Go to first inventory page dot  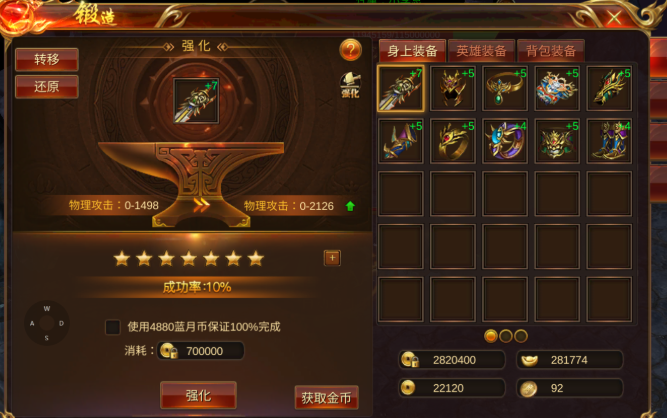pyautogui.click(x=490, y=336)
